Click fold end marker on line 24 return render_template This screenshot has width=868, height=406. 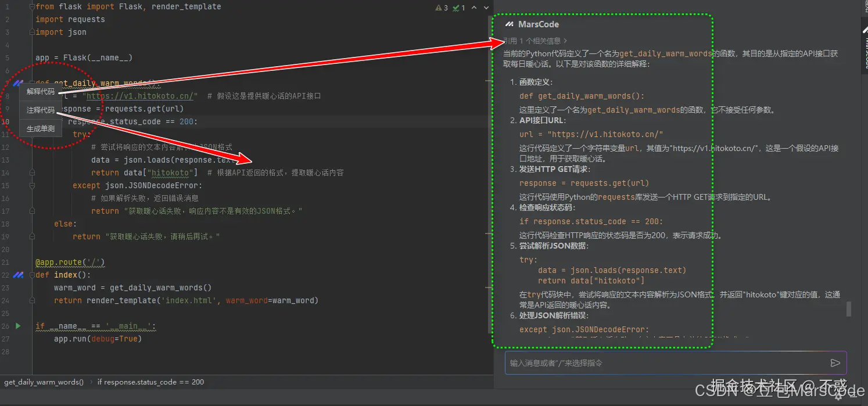(31, 300)
